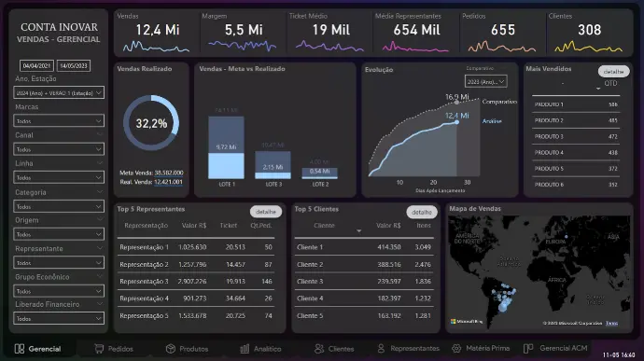This screenshot has height=361, width=644.
Task: Collapse the Grupo Econônico chevron
Action: point(99,276)
